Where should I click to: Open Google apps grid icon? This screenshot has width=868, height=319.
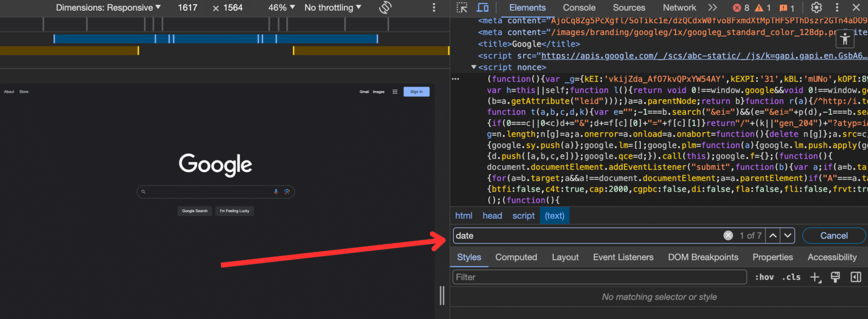[395, 92]
